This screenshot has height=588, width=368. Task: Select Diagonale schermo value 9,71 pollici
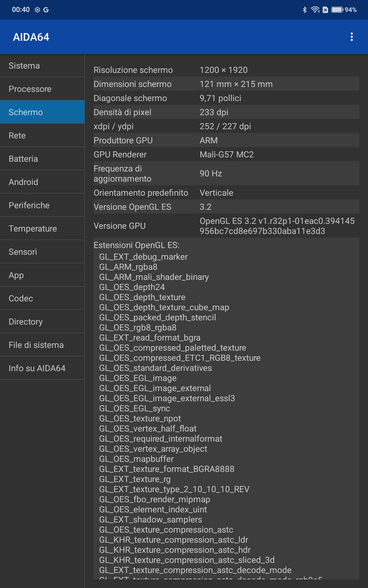coord(220,98)
